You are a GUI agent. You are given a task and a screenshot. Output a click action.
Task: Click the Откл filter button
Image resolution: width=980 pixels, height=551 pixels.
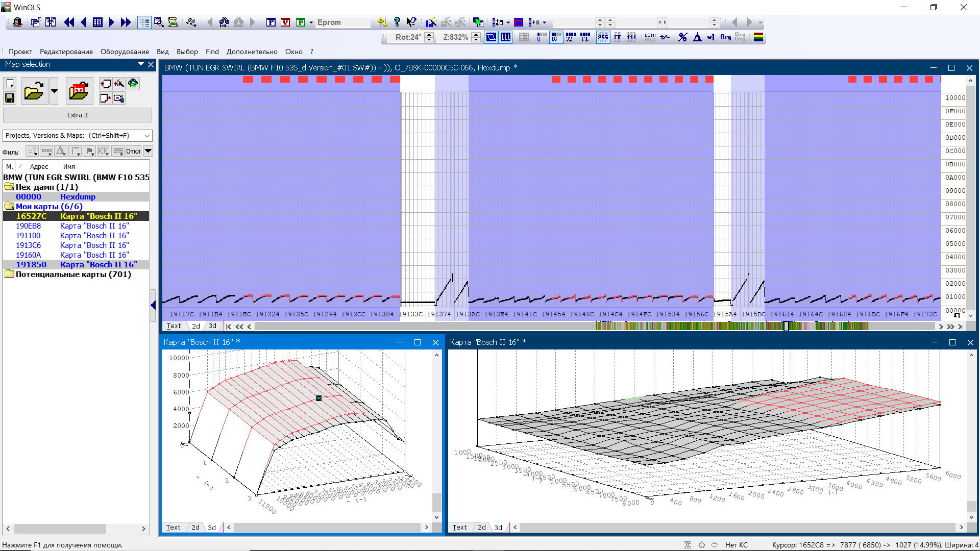(133, 151)
